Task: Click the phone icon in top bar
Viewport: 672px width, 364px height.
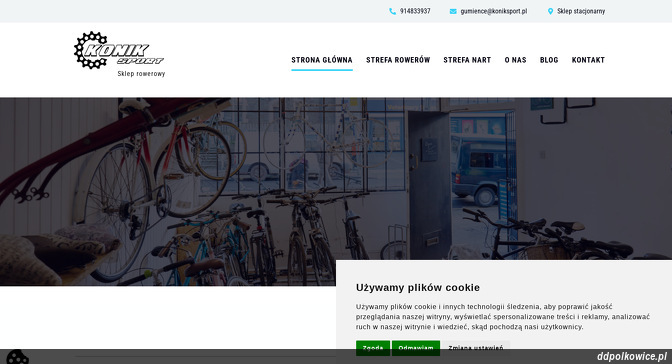Action: (393, 12)
